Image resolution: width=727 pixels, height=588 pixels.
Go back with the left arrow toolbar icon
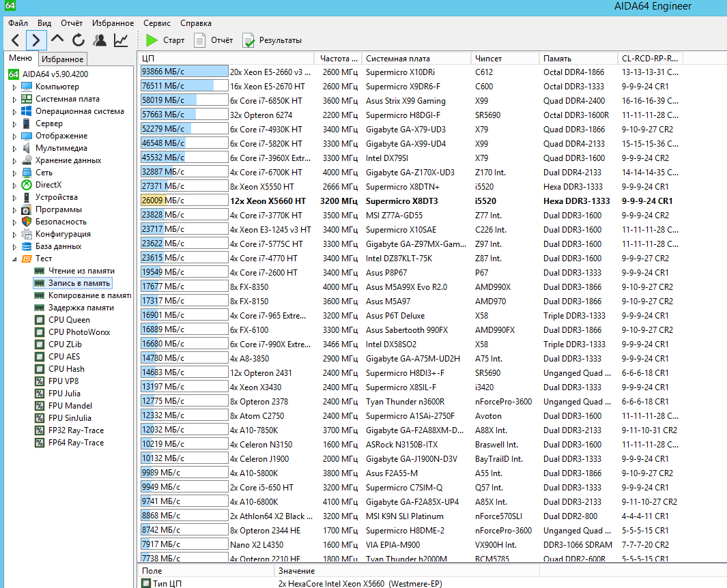15,40
